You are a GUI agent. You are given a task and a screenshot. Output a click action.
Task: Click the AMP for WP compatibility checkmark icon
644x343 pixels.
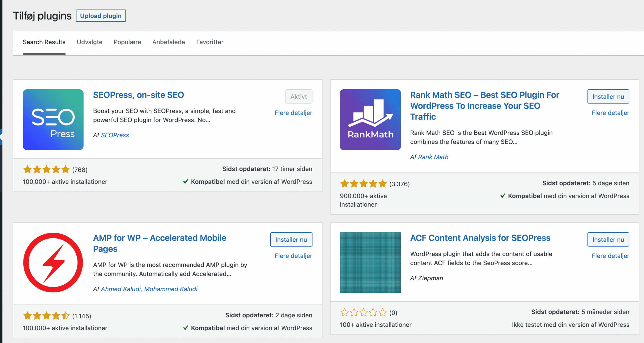click(x=186, y=328)
